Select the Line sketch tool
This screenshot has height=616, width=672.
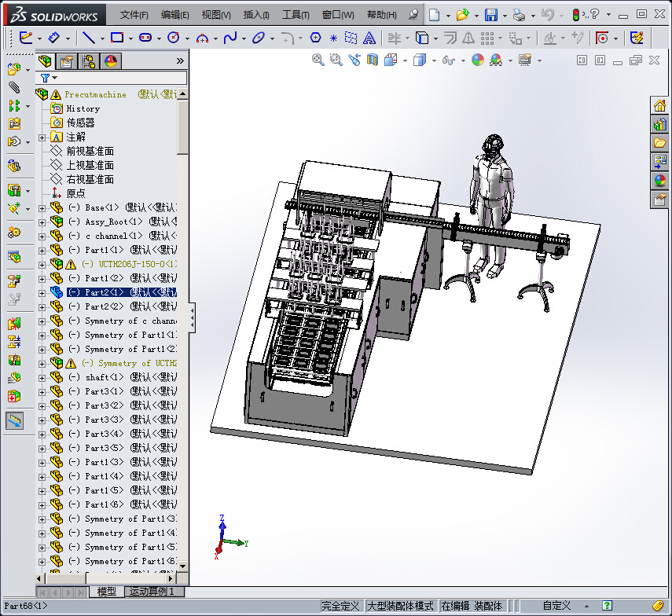pos(89,38)
